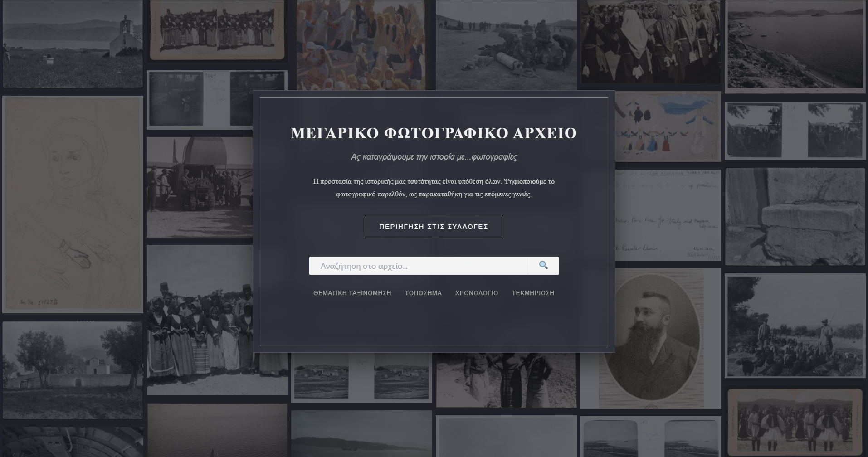This screenshot has height=457, width=868.
Task: Open ΠΕΡΙΗΓΗΣΗ ΣΤΙΣ ΣΥΛΛΟΓΕΣ button
Action: [x=434, y=227]
